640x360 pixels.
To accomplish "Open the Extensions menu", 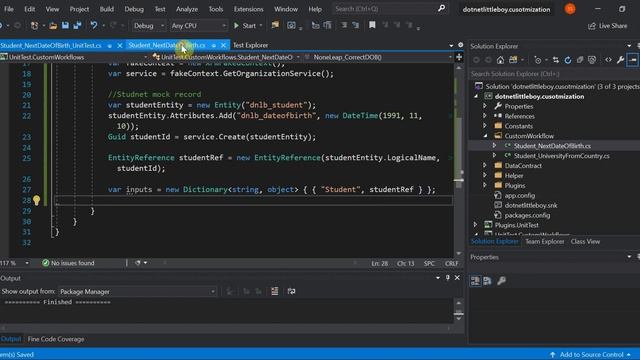I will click(249, 9).
